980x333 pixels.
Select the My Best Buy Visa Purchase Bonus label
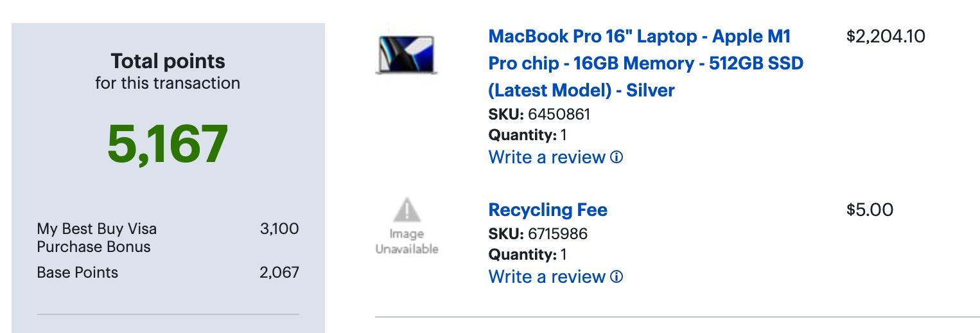tap(96, 238)
